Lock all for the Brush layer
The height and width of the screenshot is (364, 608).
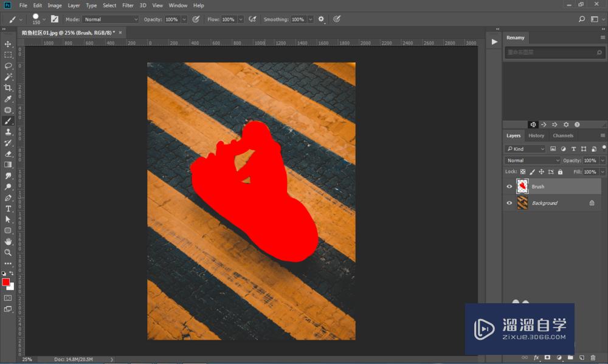(x=561, y=172)
